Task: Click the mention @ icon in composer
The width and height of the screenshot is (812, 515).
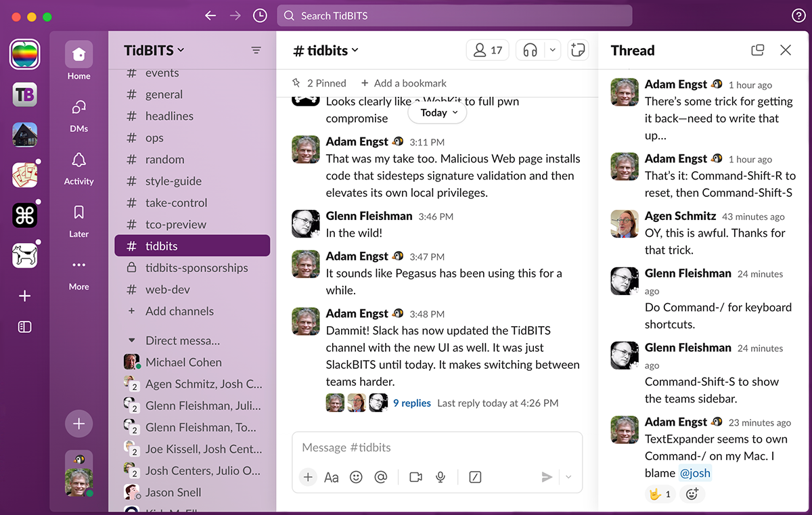Action: (x=381, y=477)
